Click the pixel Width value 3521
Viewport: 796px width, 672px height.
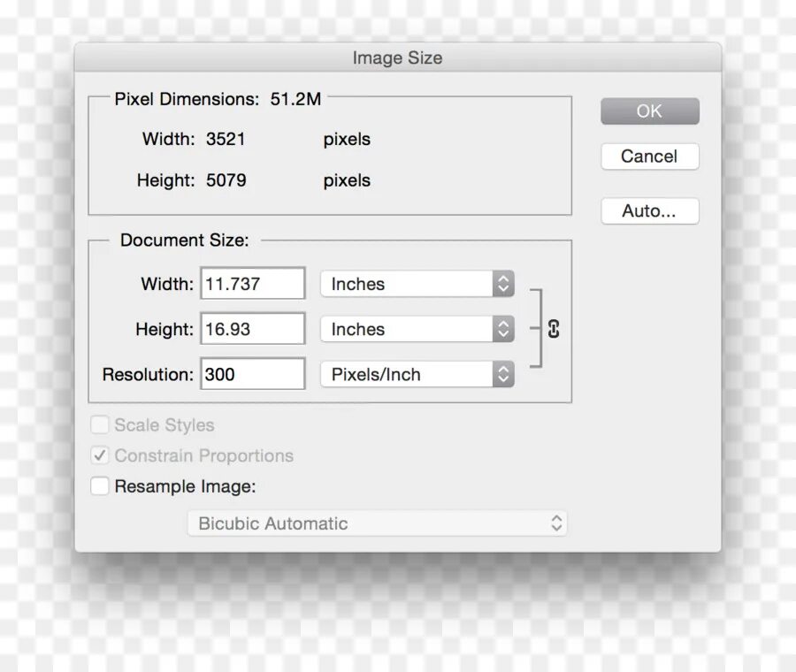[x=226, y=139]
